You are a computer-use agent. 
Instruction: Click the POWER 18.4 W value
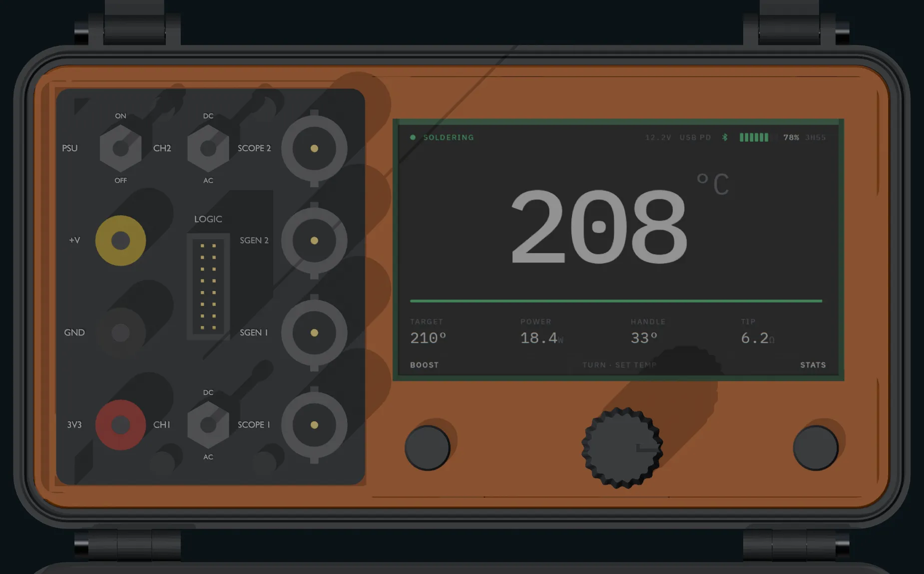coord(542,338)
